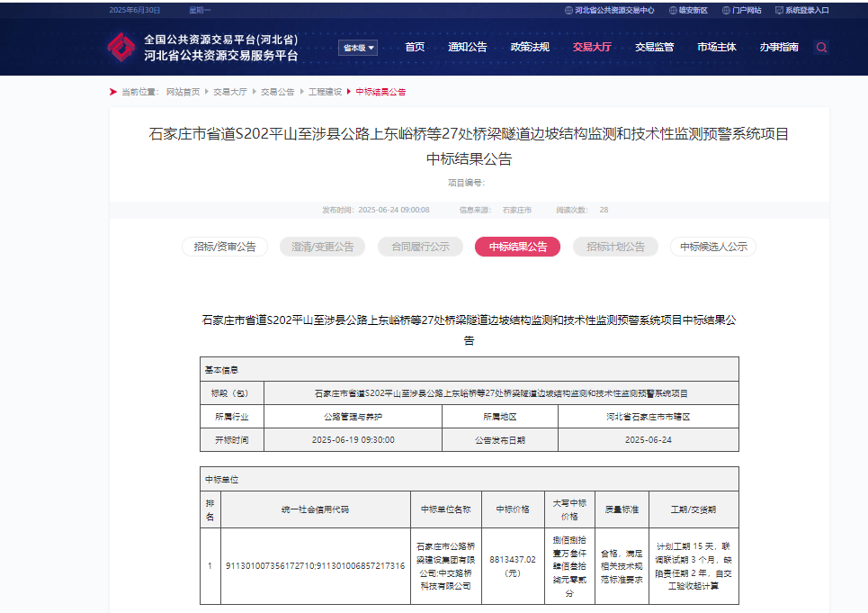This screenshot has height=613, width=868.
Task: Click the 统一社会信用代码 column header
Action: [x=316, y=509]
